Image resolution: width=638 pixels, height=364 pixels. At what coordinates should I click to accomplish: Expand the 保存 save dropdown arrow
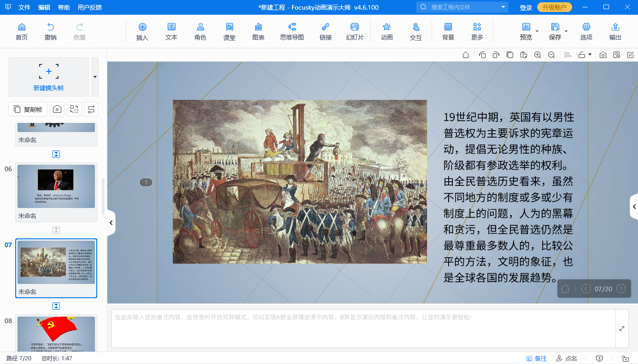(x=566, y=32)
